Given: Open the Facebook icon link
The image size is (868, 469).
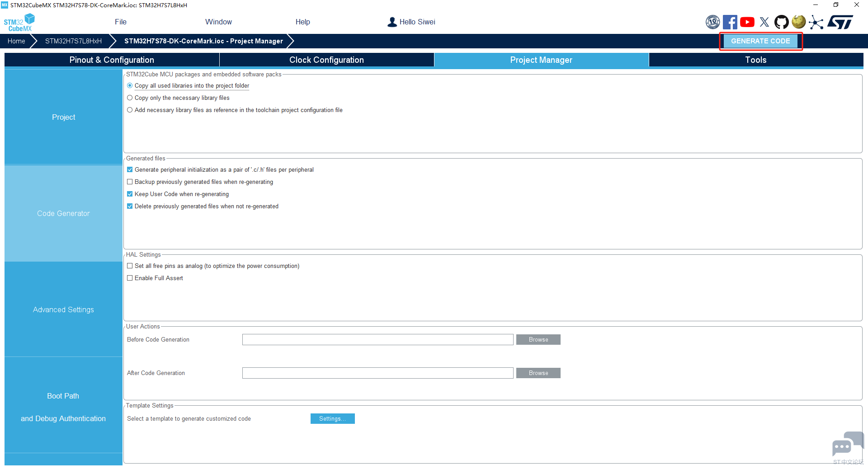Looking at the screenshot, I should pyautogui.click(x=730, y=22).
